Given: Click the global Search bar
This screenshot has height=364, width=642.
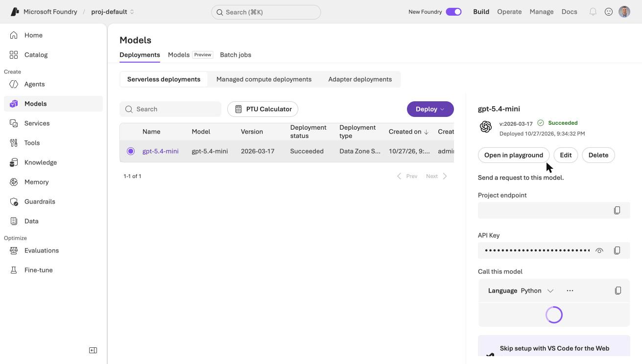Looking at the screenshot, I should coord(266,12).
